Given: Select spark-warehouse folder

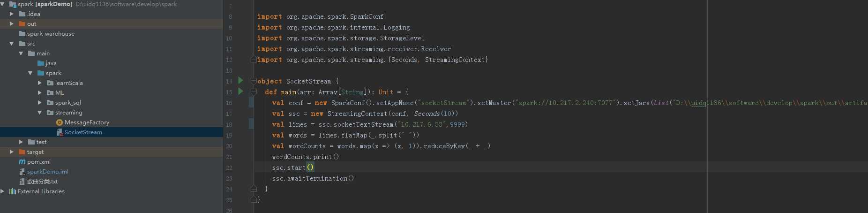Looking at the screenshot, I should pyautogui.click(x=51, y=34).
